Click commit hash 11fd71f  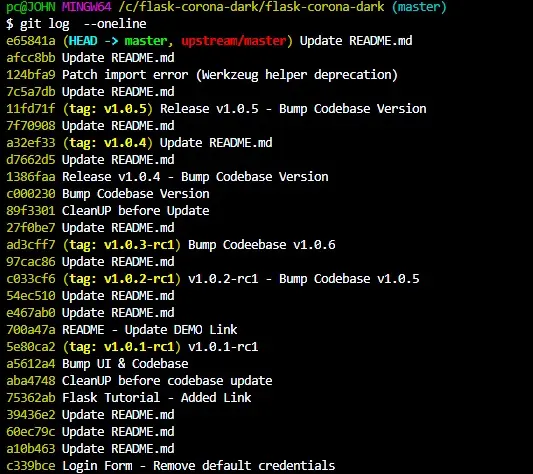pyautogui.click(x=31, y=109)
